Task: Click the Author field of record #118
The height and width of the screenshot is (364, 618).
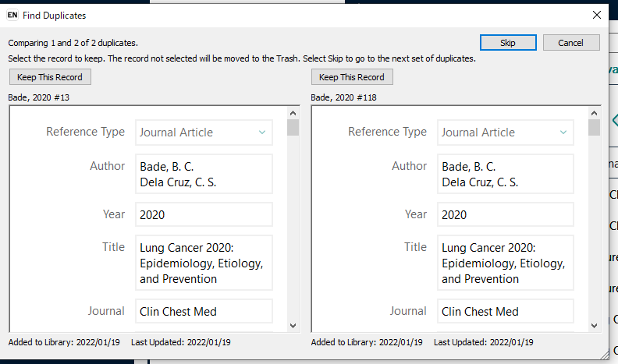Action: tap(506, 174)
